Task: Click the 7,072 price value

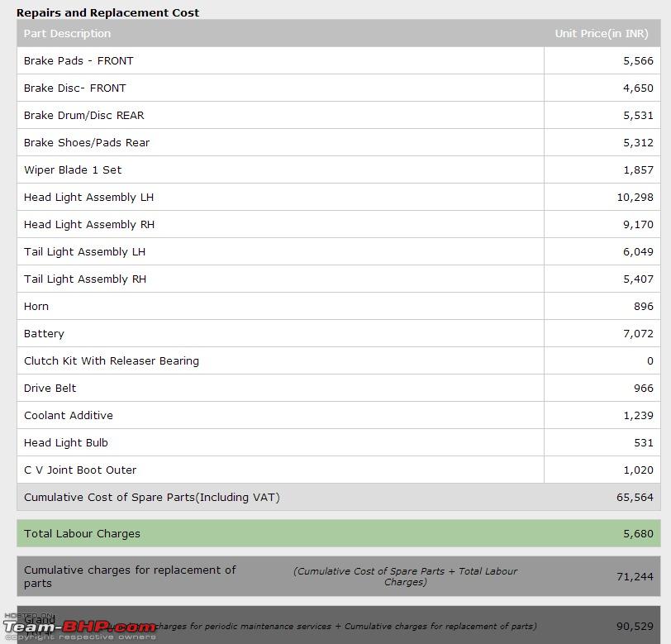Action: point(638,334)
